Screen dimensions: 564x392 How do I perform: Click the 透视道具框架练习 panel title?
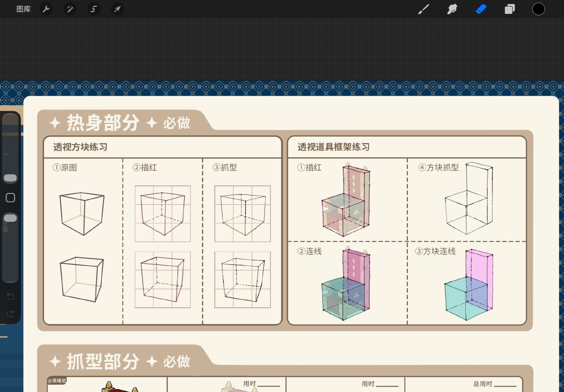[x=334, y=147]
